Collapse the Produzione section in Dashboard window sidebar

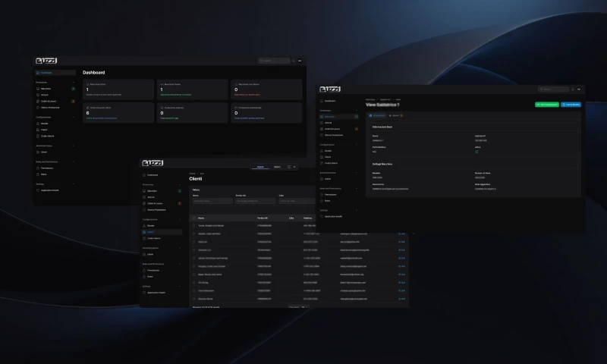point(74,83)
